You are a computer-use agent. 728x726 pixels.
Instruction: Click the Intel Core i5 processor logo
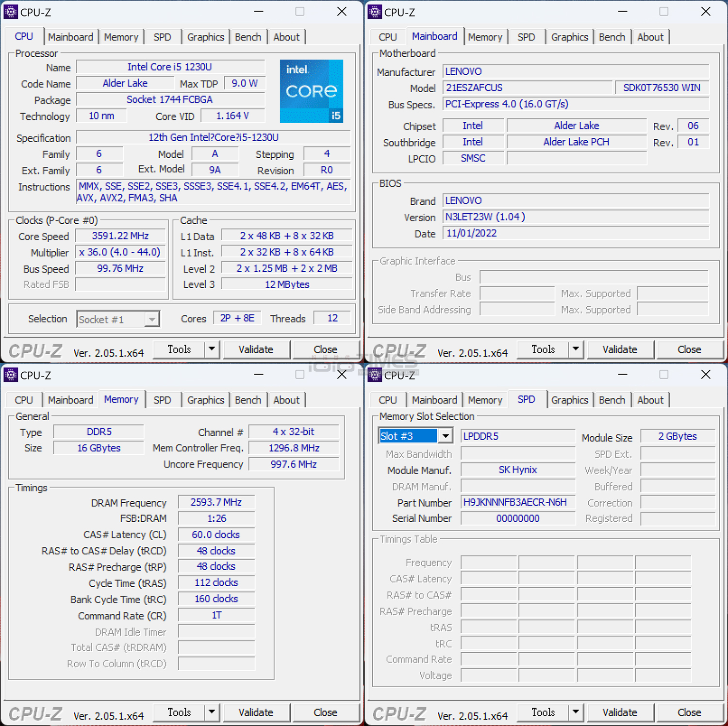coord(312,91)
